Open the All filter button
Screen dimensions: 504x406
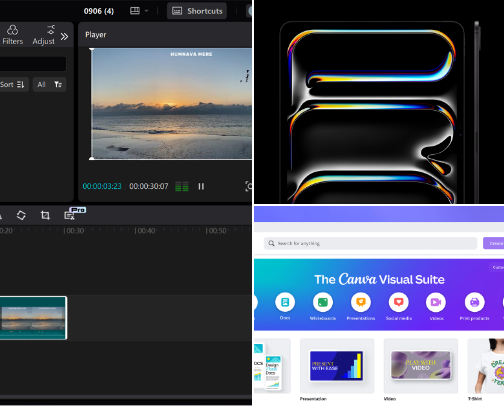coord(49,84)
